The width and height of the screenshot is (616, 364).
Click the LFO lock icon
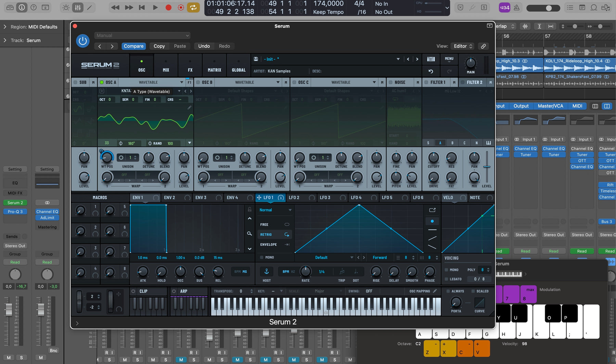(x=249, y=209)
